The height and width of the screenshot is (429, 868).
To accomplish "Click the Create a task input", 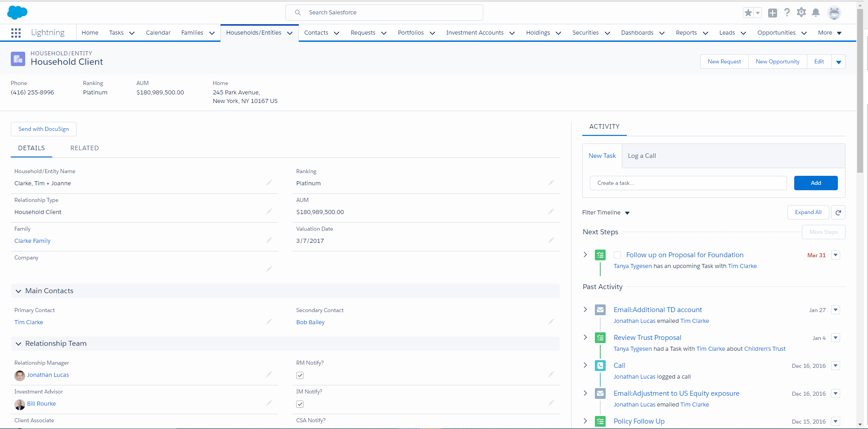I will pyautogui.click(x=688, y=183).
